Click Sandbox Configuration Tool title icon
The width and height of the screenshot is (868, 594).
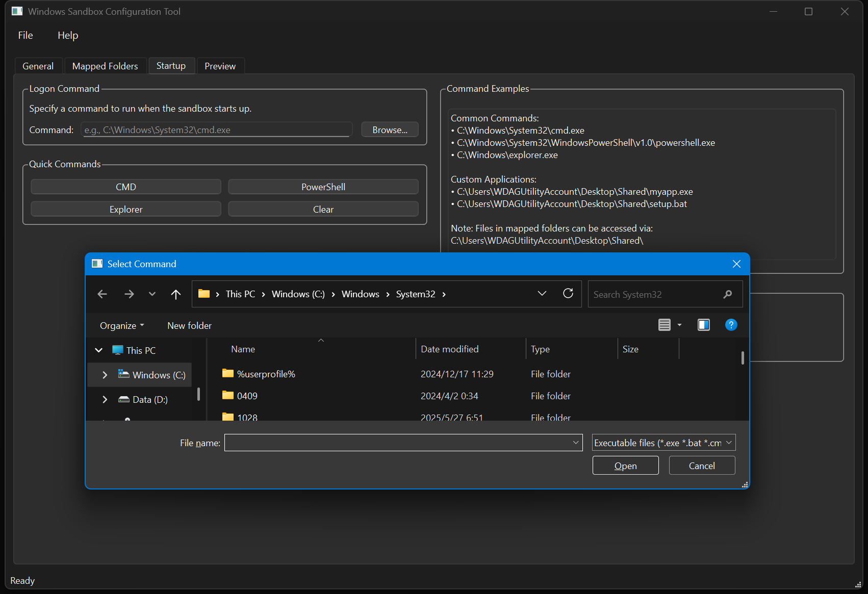click(x=17, y=11)
